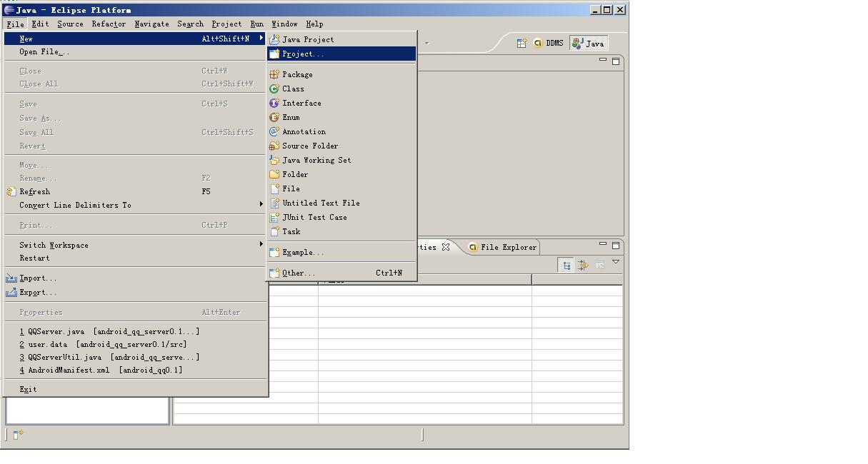The width and height of the screenshot is (868, 464).
Task: Choose Package from the New submenu
Action: pyautogui.click(x=341, y=74)
